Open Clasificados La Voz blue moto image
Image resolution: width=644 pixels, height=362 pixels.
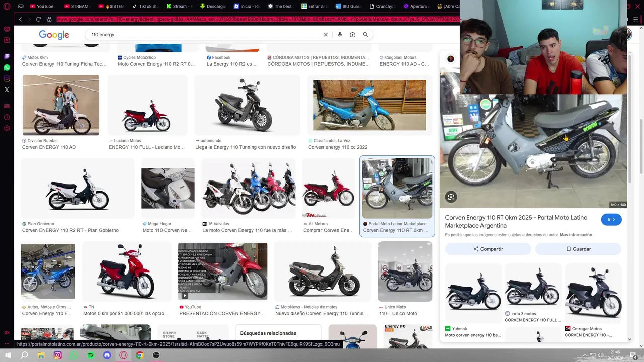pos(370,105)
